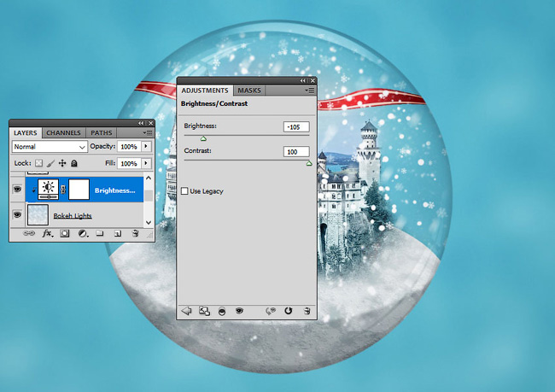
Task: Open the Normal blend mode dropdown
Action: click(x=50, y=147)
